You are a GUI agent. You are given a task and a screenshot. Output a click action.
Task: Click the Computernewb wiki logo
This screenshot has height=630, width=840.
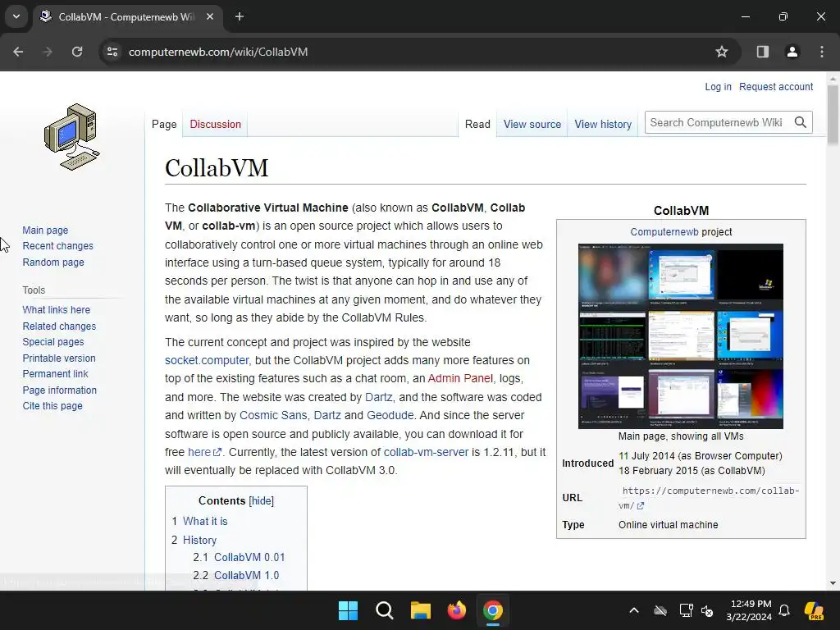coord(72,137)
